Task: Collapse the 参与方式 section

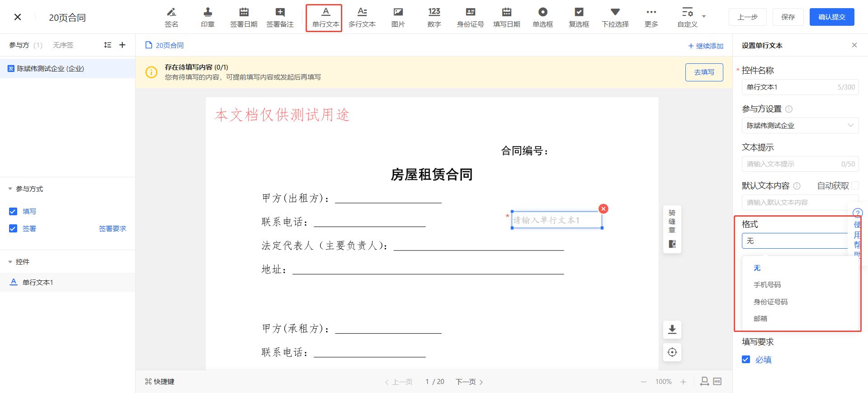Action: 10,189
